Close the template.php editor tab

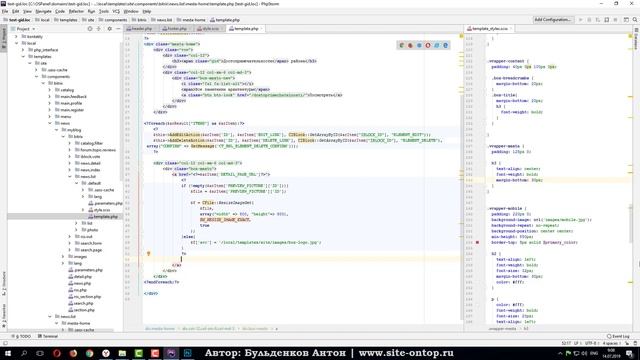coord(261,29)
